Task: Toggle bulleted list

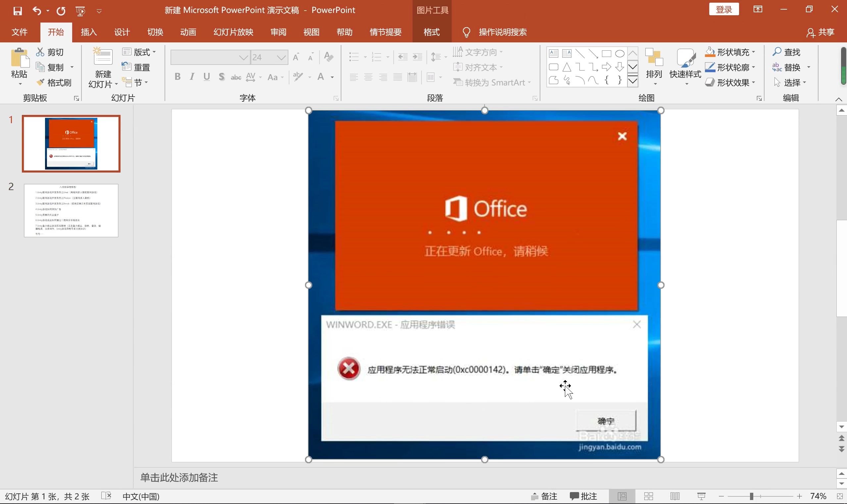Action: click(x=354, y=57)
